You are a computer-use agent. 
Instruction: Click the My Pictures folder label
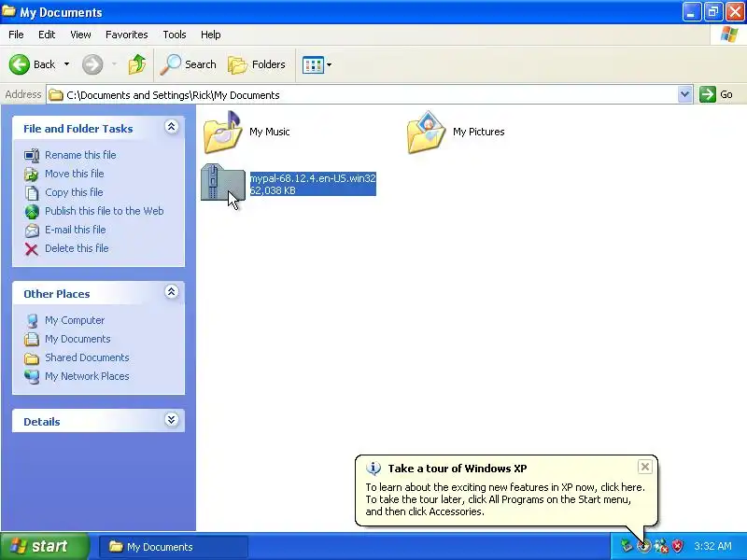pos(478,132)
